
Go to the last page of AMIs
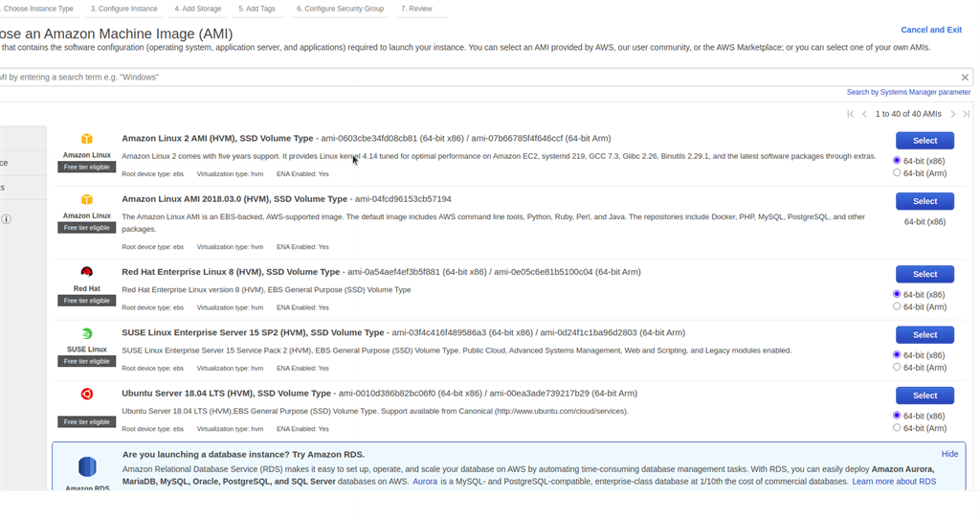pos(967,114)
